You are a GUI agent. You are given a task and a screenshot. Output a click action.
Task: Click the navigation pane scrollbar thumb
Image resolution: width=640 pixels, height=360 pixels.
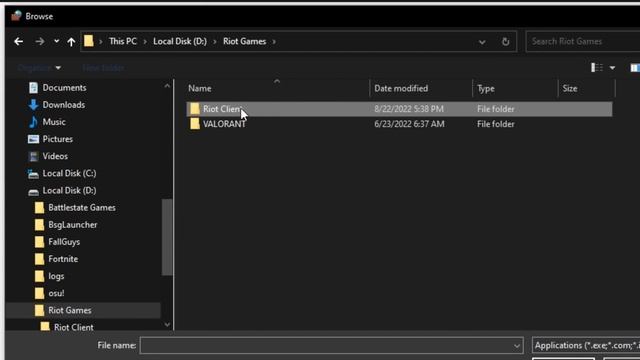click(167, 237)
